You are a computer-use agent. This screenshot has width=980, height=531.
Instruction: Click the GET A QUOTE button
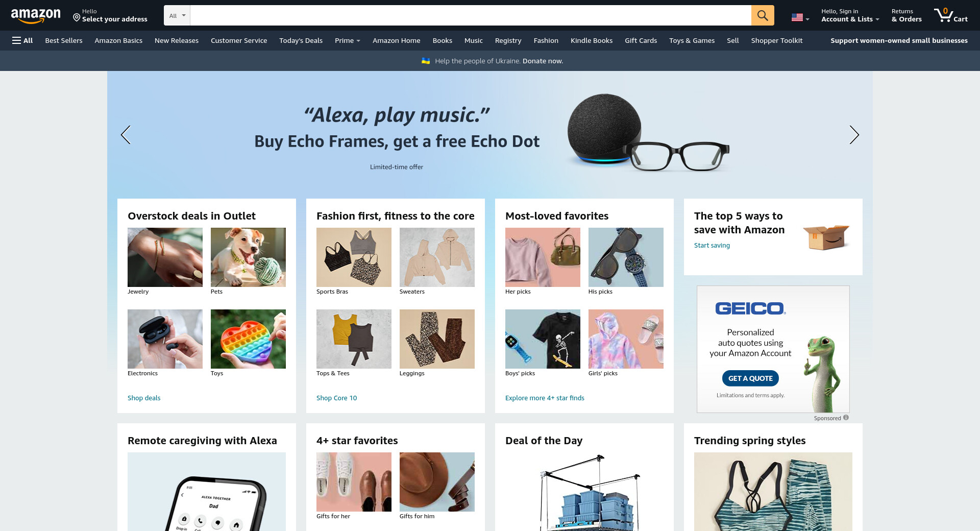750,378
